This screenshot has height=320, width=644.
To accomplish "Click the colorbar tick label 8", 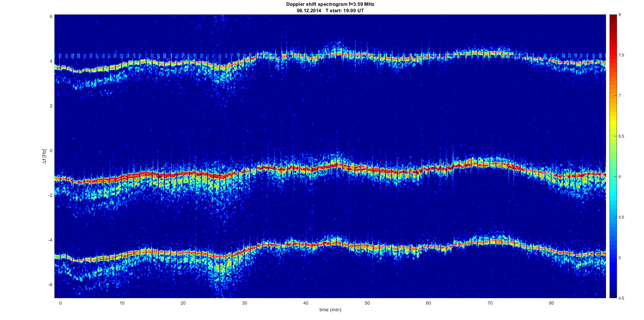I will 620,15.
